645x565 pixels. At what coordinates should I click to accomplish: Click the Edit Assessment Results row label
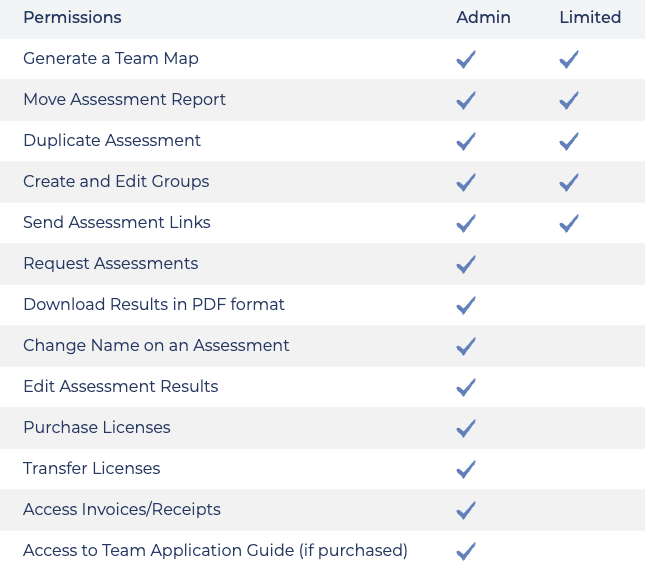[x=121, y=386]
